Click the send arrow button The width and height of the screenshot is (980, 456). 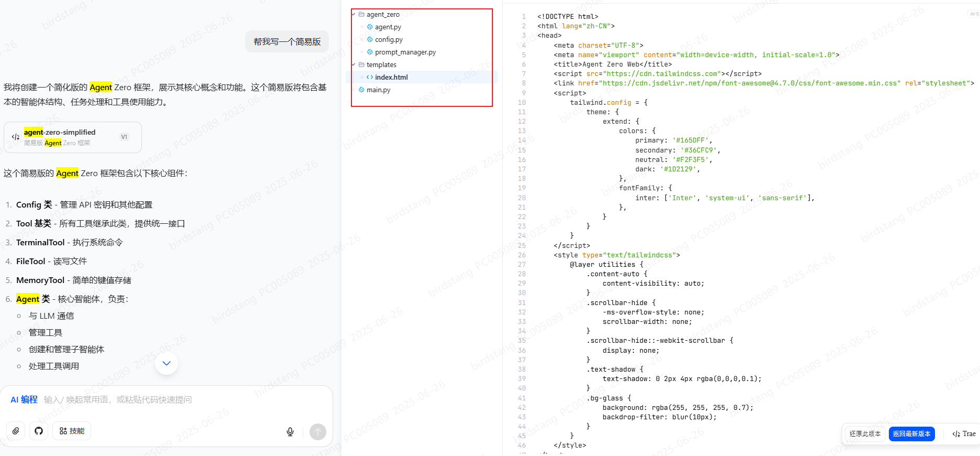pyautogui.click(x=318, y=432)
